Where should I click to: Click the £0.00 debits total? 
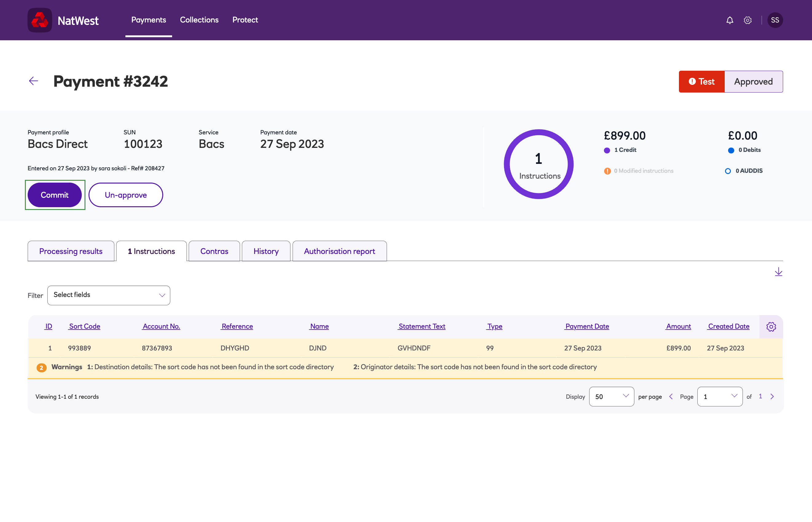743,136
